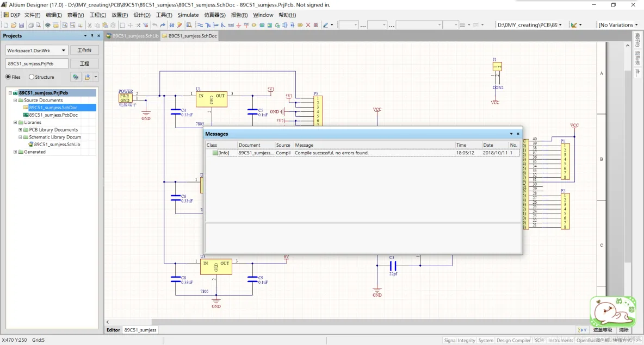644x345 pixels.
Task: Click the Clear Filter icon
Action: coord(145,25)
